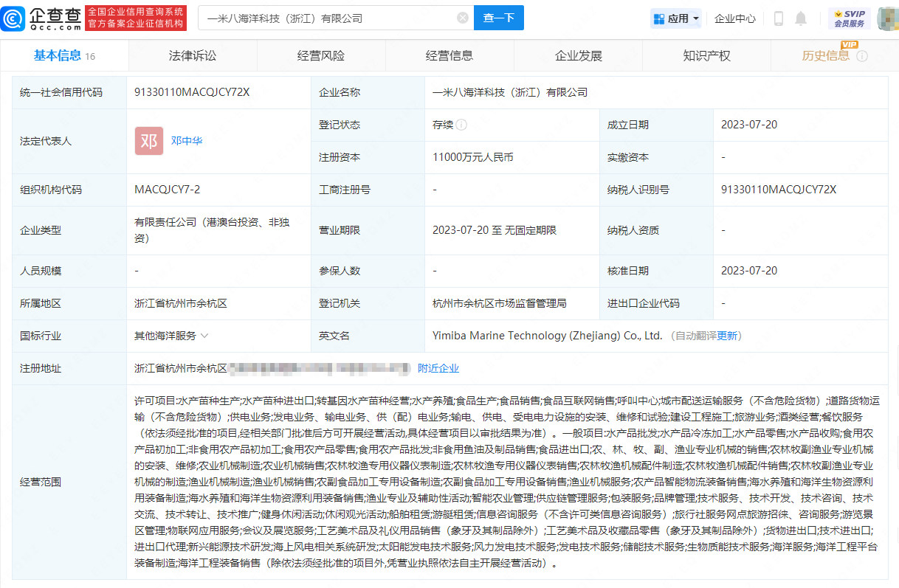Open the user avatar in the header

pos(887,18)
